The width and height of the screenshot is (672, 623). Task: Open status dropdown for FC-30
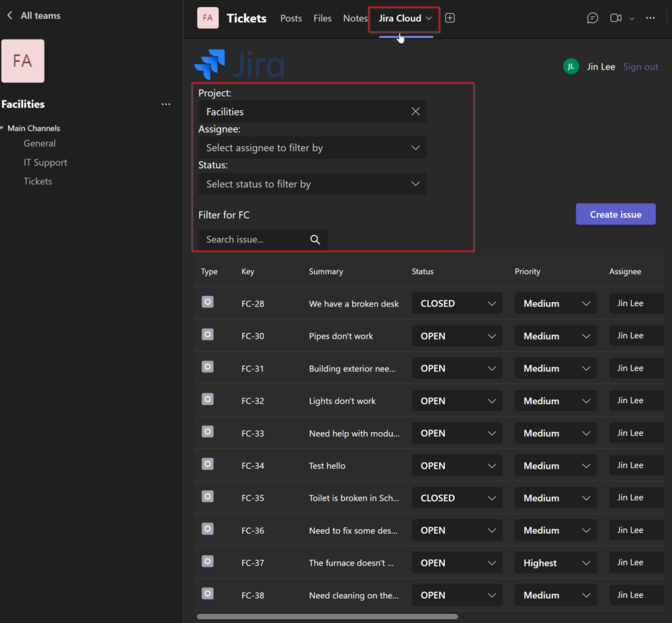(457, 336)
